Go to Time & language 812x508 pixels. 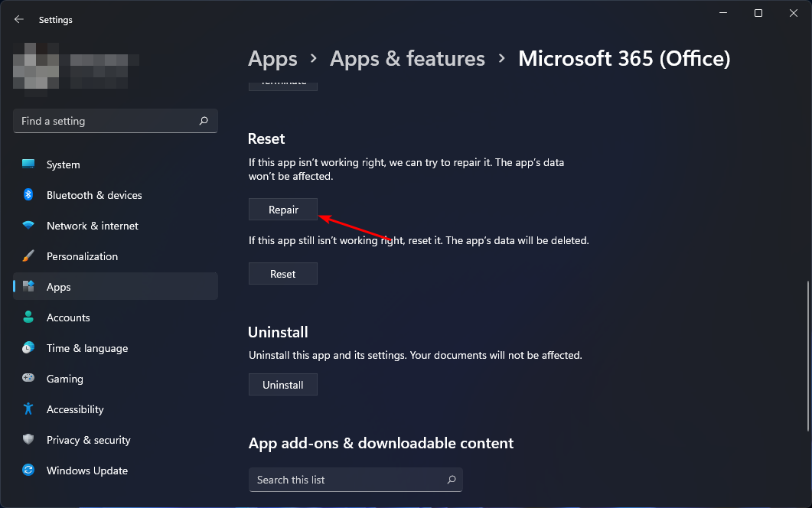(116, 347)
